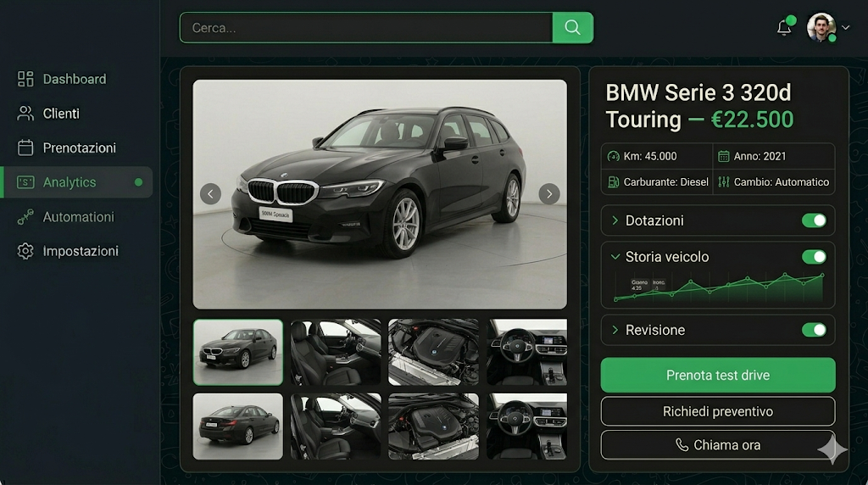Click the Cambio gearbox icon
Screen dimensions: 868x485
tap(724, 182)
